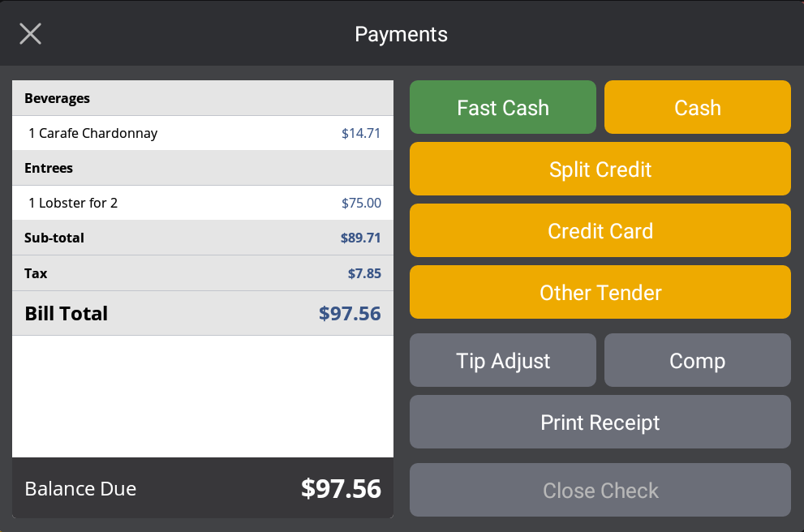Click the Fast Cash payment button
Image resolution: width=804 pixels, height=532 pixels.
tap(502, 106)
